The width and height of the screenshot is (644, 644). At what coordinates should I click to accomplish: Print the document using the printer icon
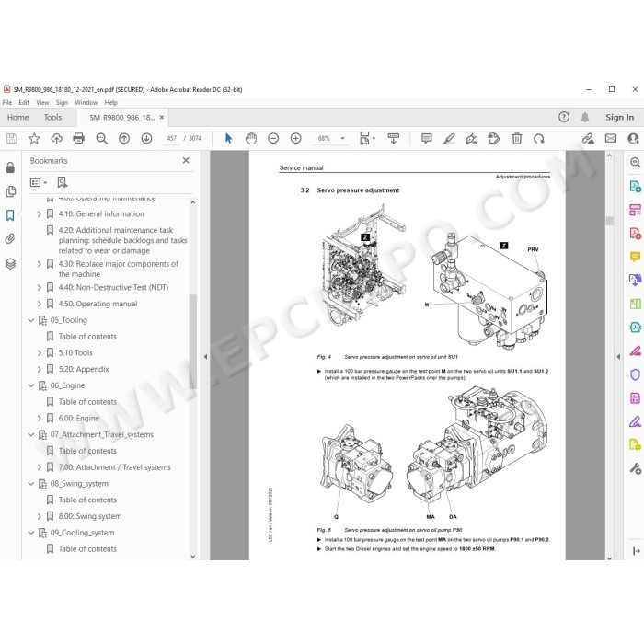(78, 138)
